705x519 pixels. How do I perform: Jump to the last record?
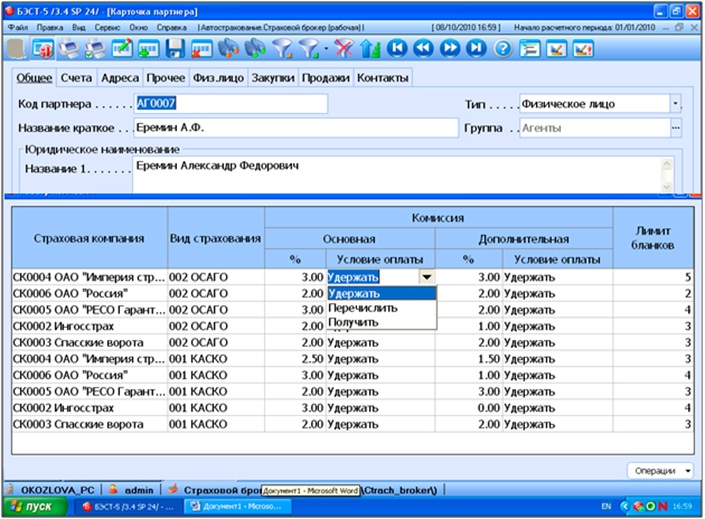pyautogui.click(x=477, y=48)
